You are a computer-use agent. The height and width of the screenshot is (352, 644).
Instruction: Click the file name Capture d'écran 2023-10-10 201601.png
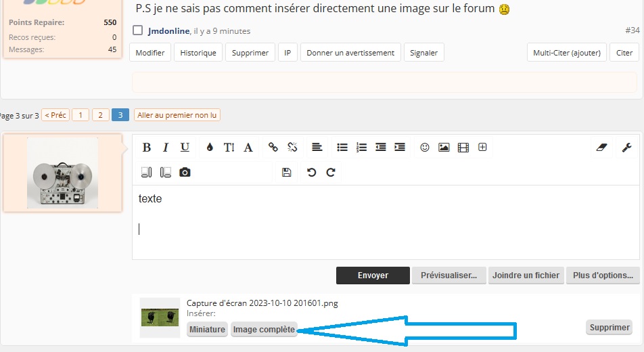[262, 303]
